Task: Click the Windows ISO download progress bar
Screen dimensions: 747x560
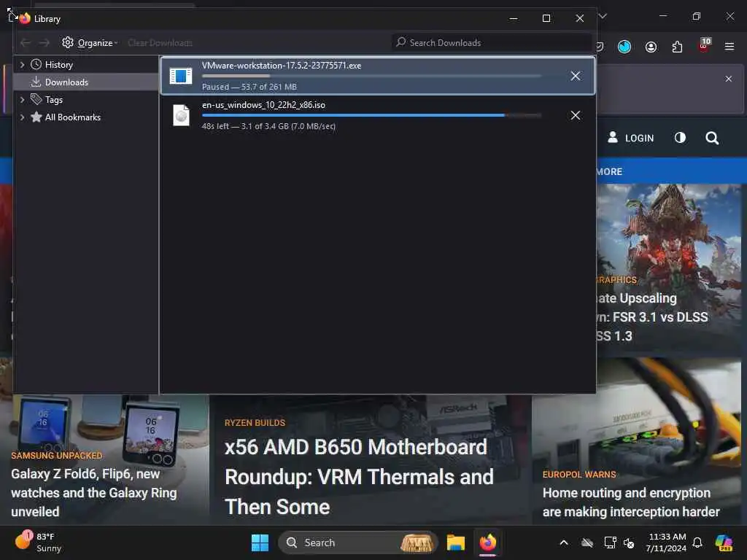Action: [x=371, y=115]
